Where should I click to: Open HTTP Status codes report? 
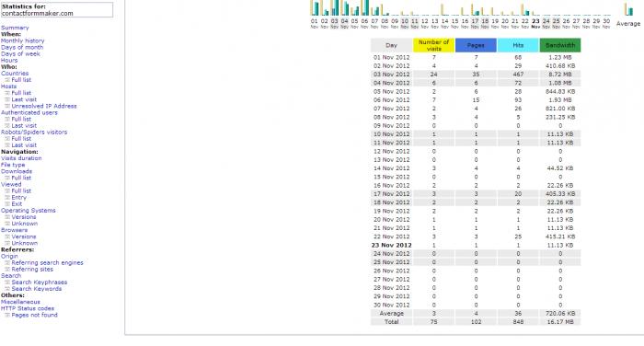click(28, 308)
